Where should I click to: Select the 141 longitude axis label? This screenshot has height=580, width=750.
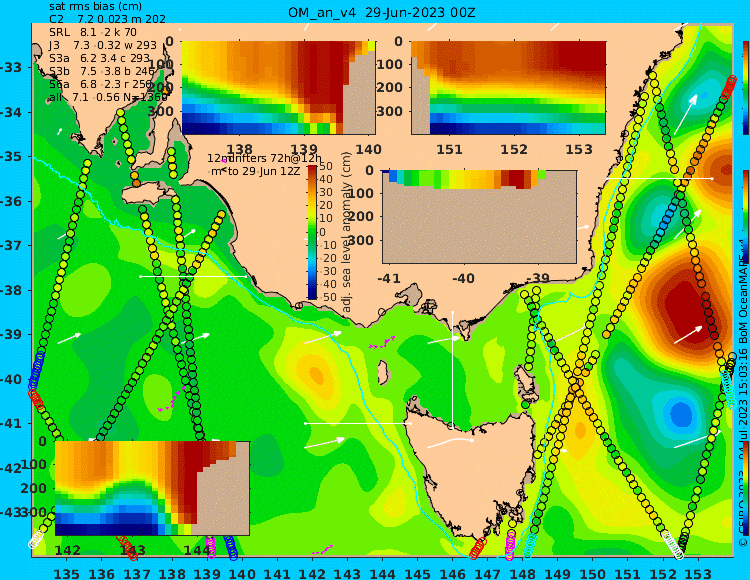click(x=277, y=574)
